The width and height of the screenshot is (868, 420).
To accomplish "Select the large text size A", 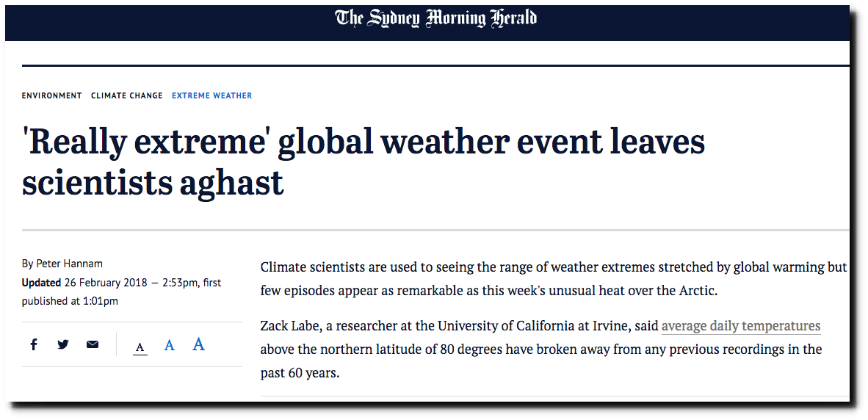I will tap(199, 345).
